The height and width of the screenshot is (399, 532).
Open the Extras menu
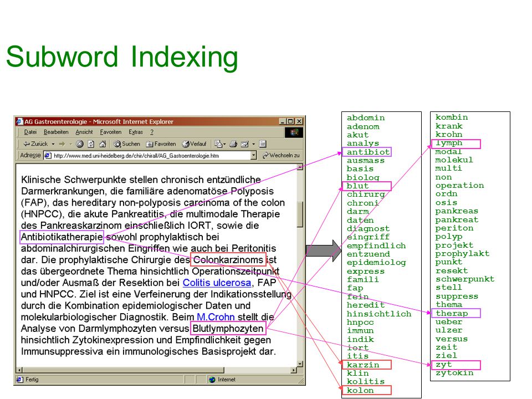(135, 132)
